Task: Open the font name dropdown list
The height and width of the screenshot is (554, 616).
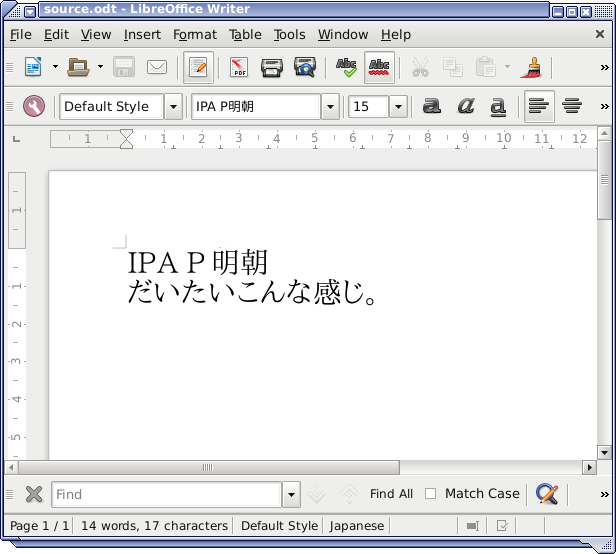Action: coord(330,106)
